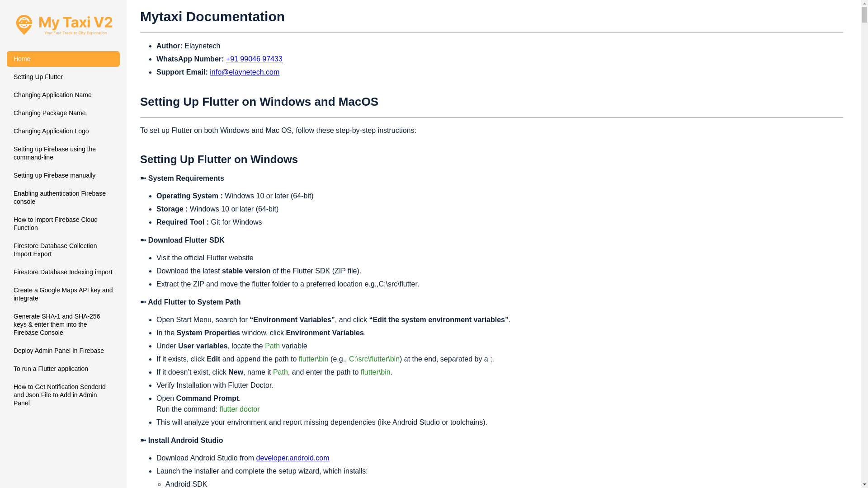Click the WhatsApp number +91 99046 97433 link
868x488 pixels.
click(x=254, y=59)
